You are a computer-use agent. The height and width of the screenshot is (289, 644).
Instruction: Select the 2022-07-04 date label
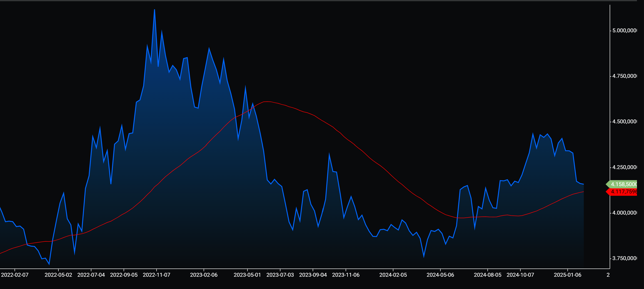(91, 275)
